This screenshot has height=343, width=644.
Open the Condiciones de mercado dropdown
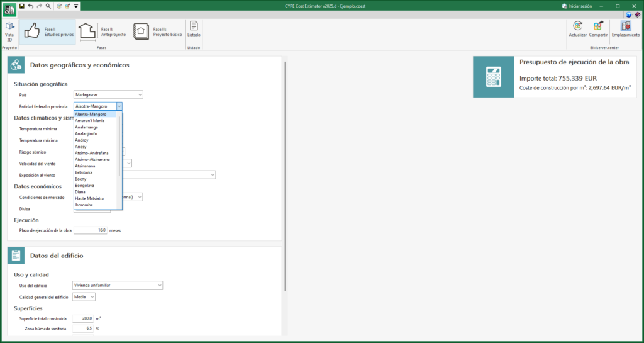[x=140, y=197]
